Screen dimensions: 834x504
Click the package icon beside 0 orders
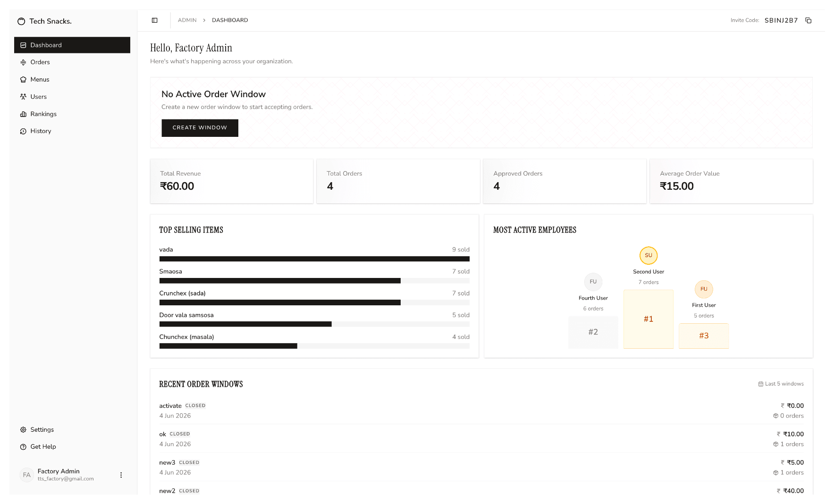775,416
